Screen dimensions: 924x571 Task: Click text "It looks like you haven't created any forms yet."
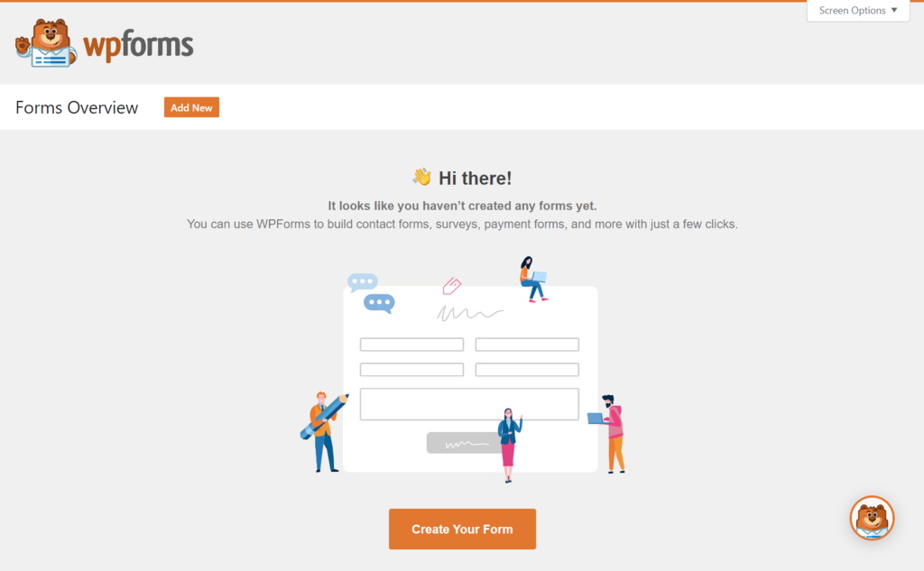[x=462, y=206]
